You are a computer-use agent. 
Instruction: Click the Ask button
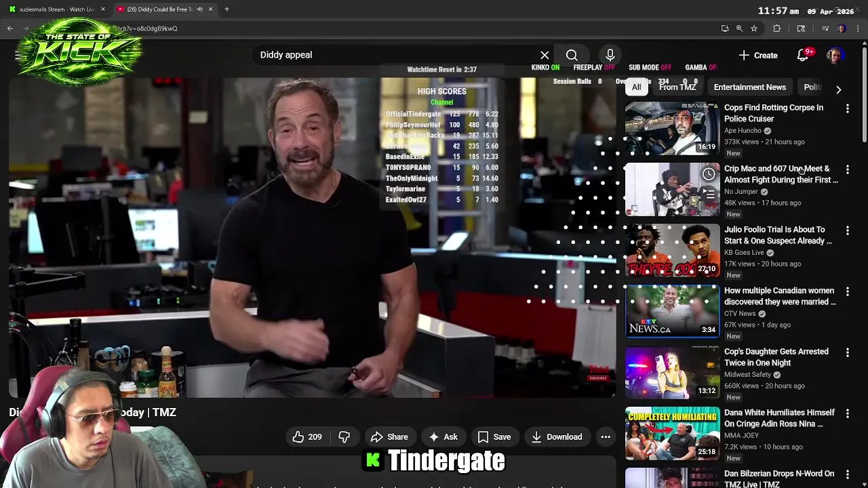pyautogui.click(x=443, y=437)
